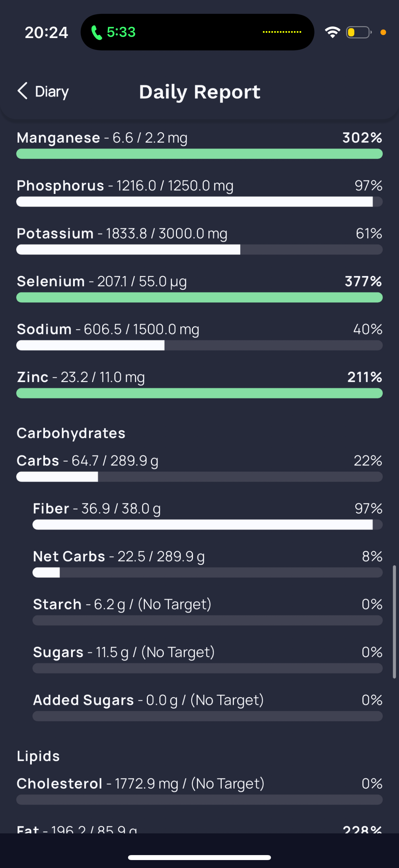Go back via the Diary label
The width and height of the screenshot is (399, 868).
point(52,92)
